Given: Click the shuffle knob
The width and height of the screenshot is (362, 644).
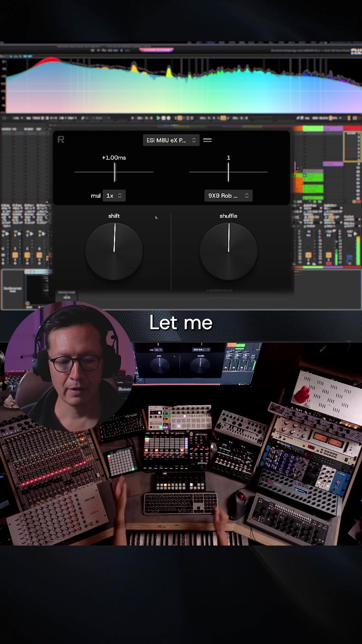Looking at the screenshot, I should (229, 251).
